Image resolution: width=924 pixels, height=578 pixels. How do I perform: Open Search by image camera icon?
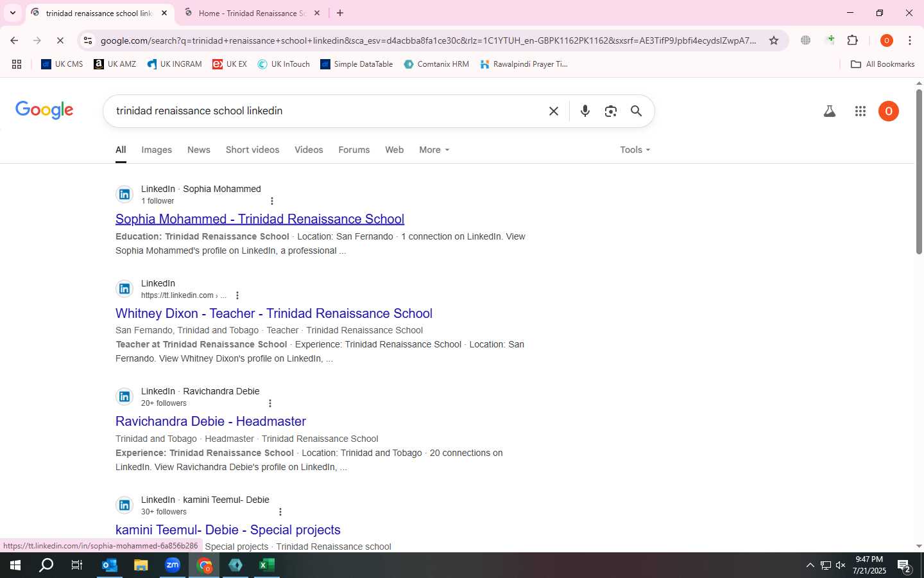pyautogui.click(x=611, y=111)
